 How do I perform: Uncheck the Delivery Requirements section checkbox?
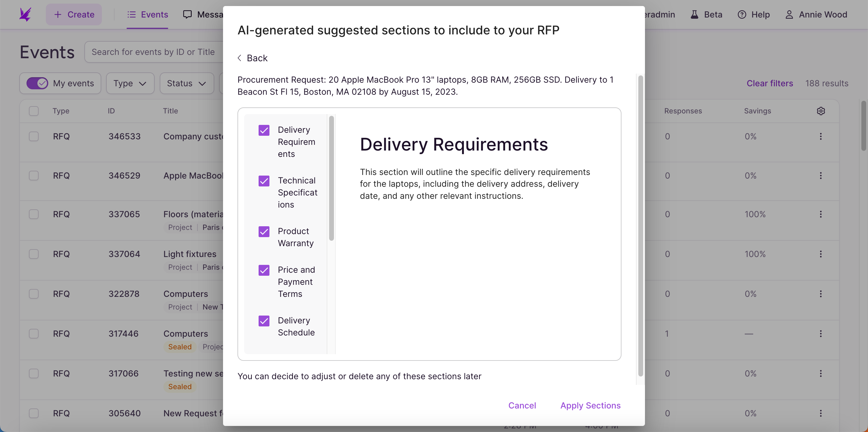[x=264, y=130]
